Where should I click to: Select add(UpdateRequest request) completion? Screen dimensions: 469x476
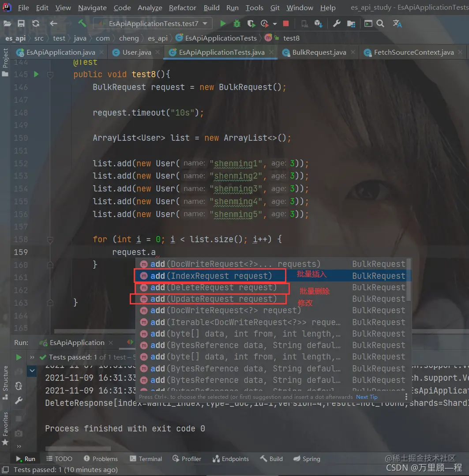pyautogui.click(x=273, y=299)
